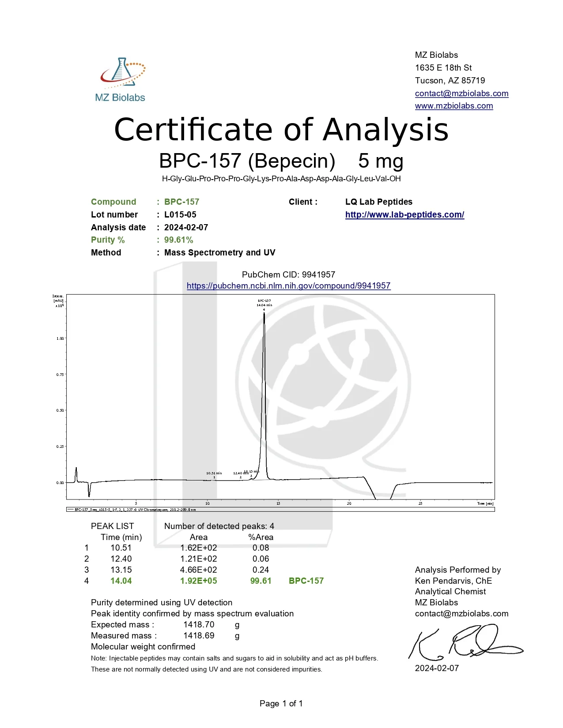The height and width of the screenshot is (728, 563).
Task: Select the measured mass value 1418.69
Action: click(x=199, y=636)
